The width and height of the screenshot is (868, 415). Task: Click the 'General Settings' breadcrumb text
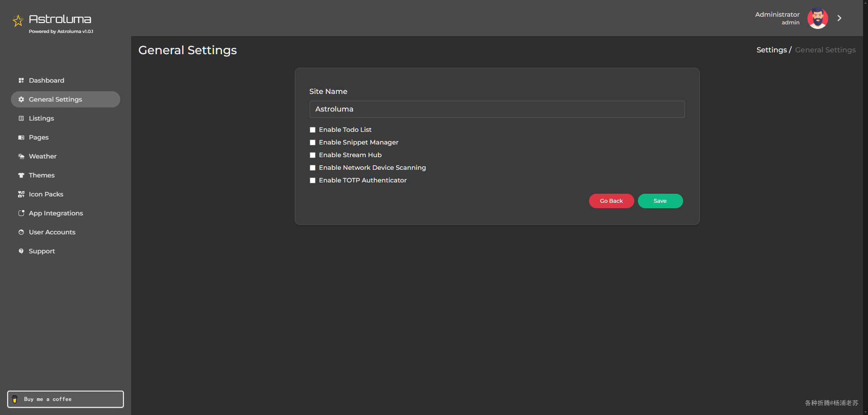[x=825, y=50]
